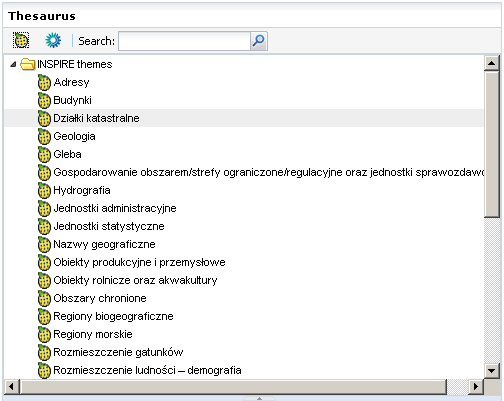Click the panel collapse arrow at bottom
Screen dimensions: 504x401
[x=259, y=398]
